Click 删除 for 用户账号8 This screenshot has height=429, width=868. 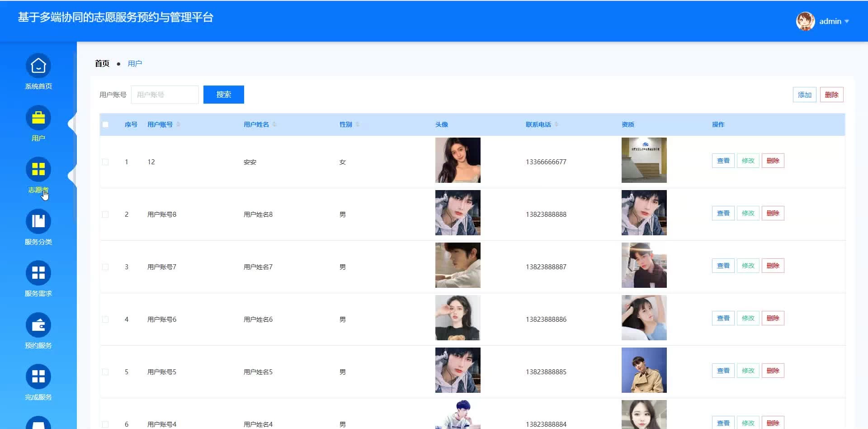point(773,213)
